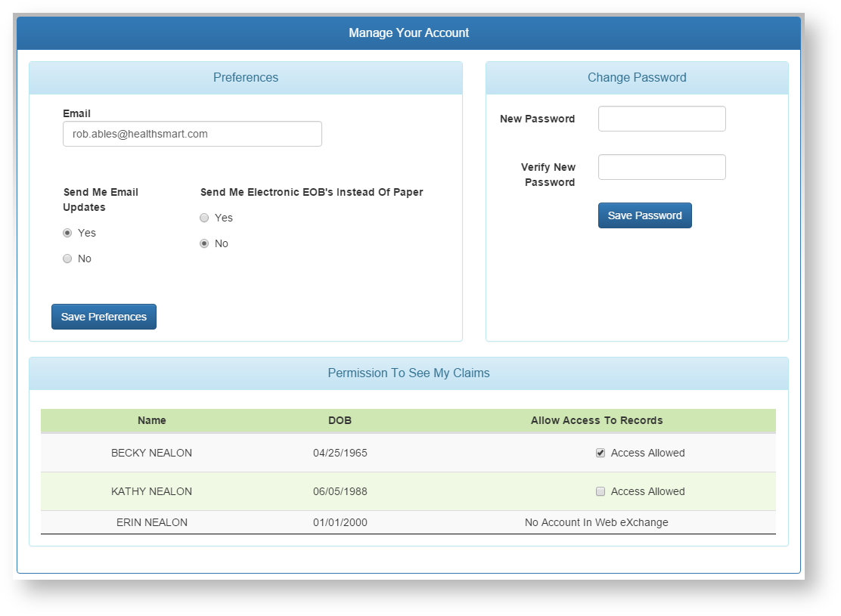Viewport: 841px width, 616px height.
Task: Click the Send Me Email Updates label
Action: point(101,200)
